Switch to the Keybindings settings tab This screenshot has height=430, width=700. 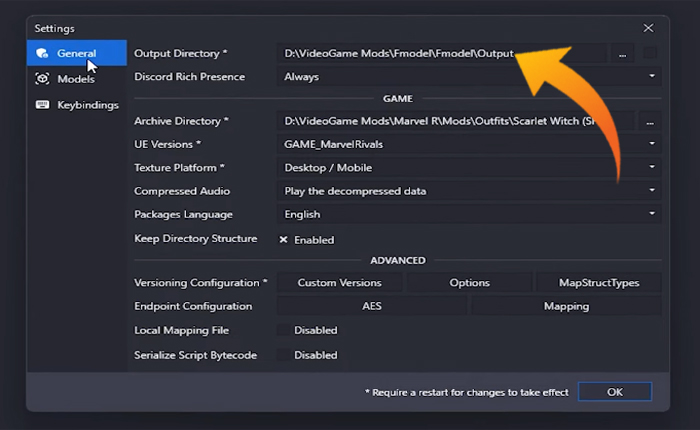click(87, 104)
